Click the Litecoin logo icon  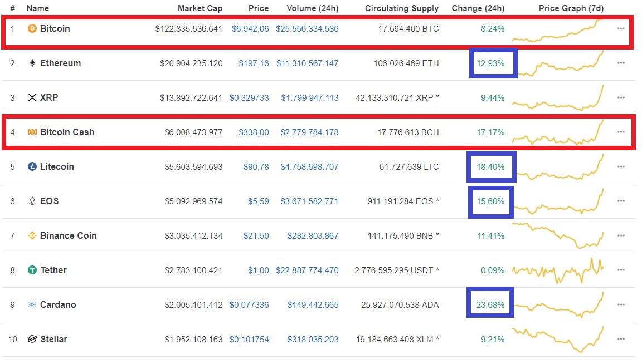[32, 166]
